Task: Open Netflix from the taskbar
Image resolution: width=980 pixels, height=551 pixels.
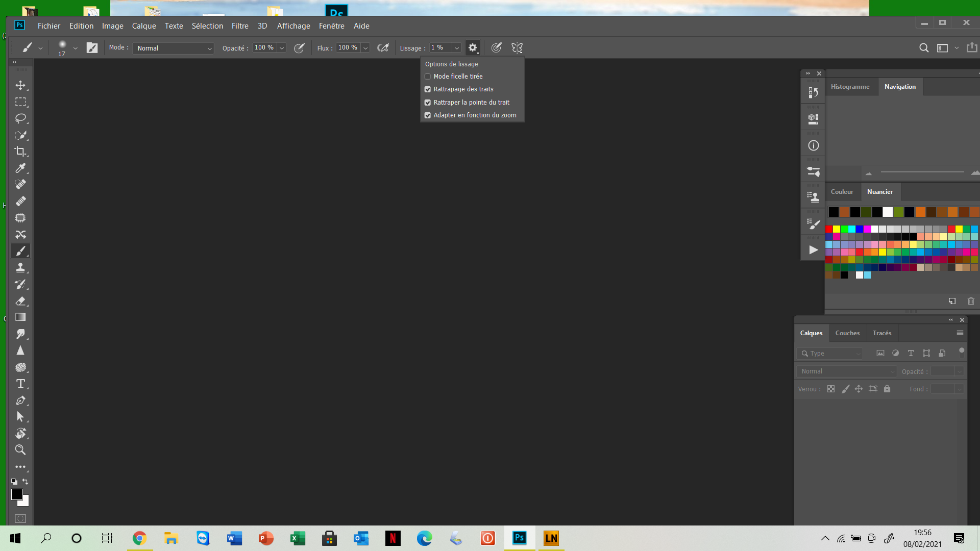Action: (393, 538)
